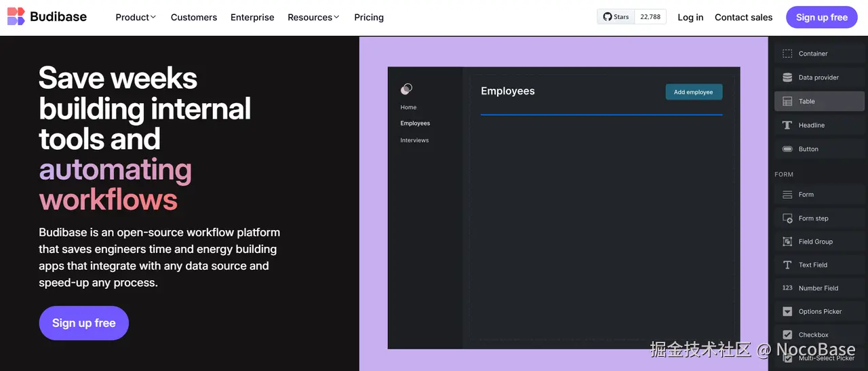Click the purple hero Sign up free button
Image resolution: width=868 pixels, height=371 pixels.
tap(84, 323)
